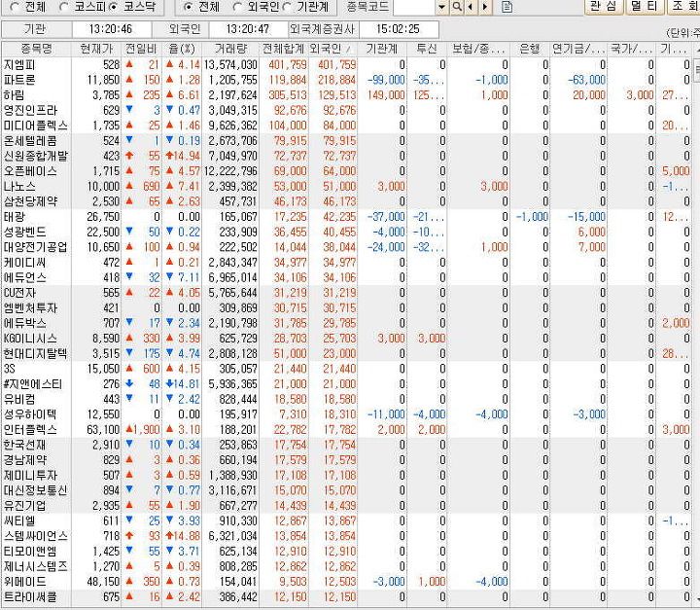Screen dimensions: 700x610
Task: Click the 종목코드 input field
Action: tap(414, 7)
